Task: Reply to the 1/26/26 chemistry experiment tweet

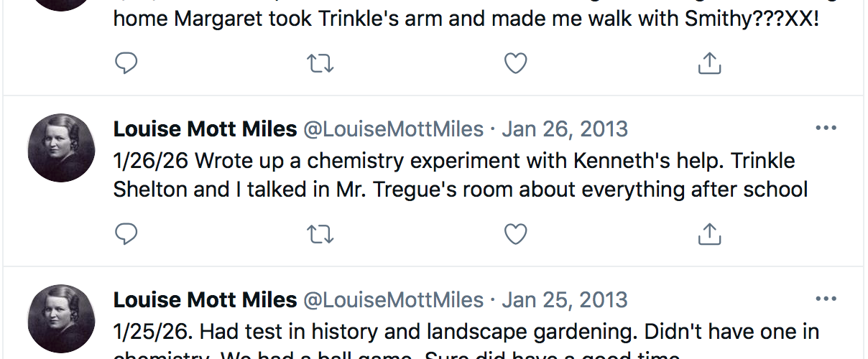Action: click(x=126, y=234)
